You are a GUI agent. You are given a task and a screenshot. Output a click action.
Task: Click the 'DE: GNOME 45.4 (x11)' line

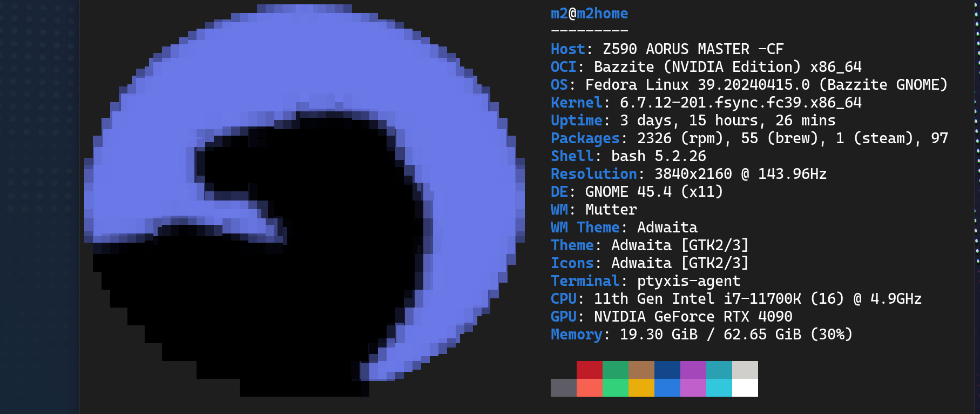pos(637,192)
